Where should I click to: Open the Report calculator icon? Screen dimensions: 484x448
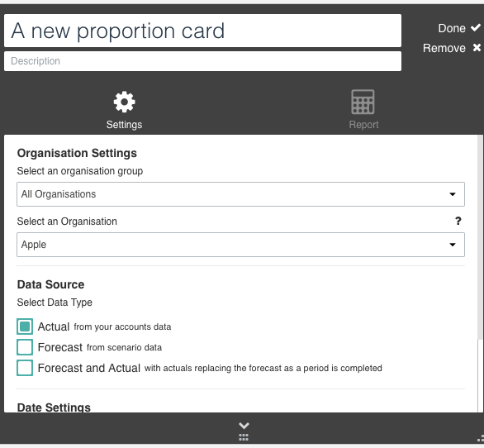[x=363, y=102]
